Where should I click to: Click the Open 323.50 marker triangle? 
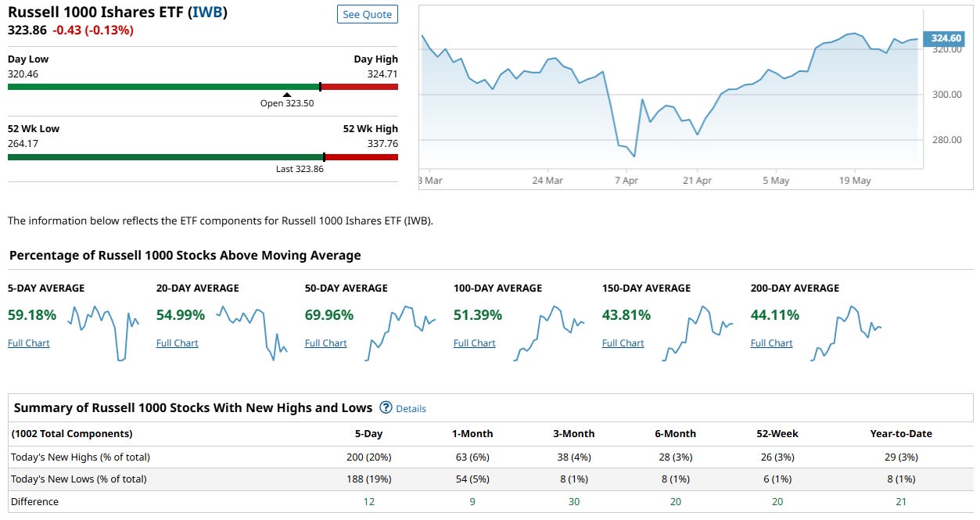pos(287,95)
